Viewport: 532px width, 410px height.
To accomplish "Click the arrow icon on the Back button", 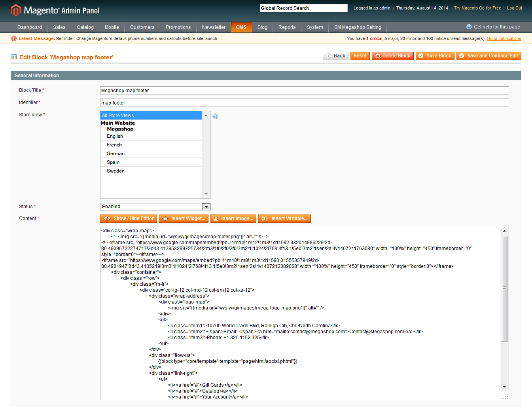I will 328,56.
